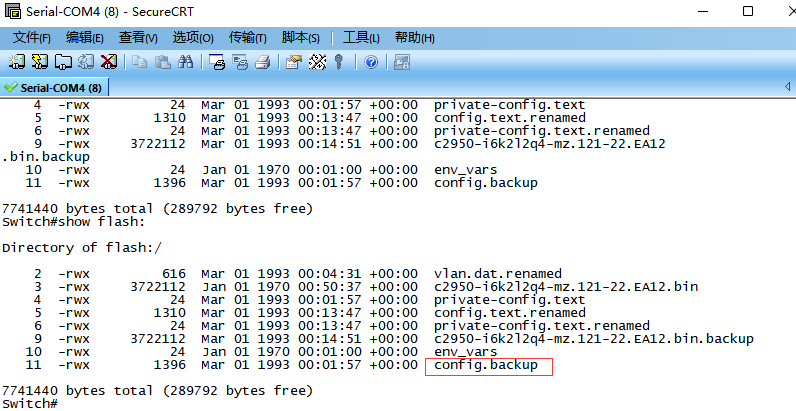This screenshot has width=796, height=411.
Task: Open the 选项(O) menu
Action: (x=193, y=38)
